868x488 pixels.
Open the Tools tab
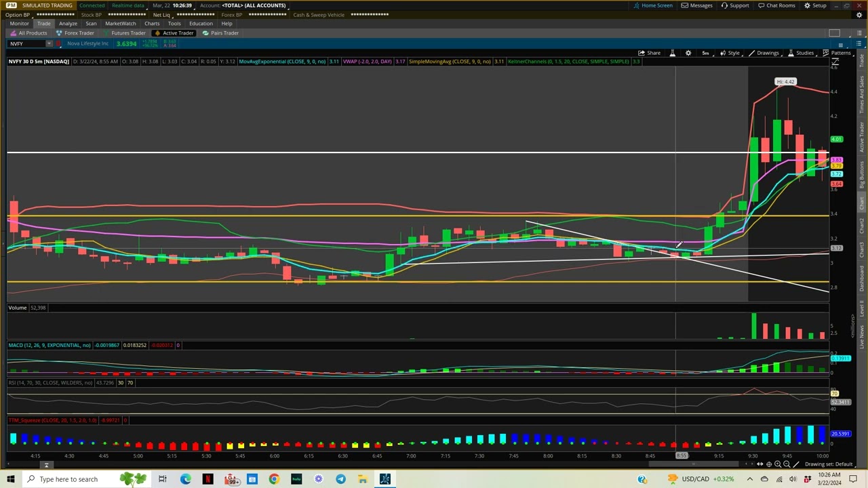point(174,23)
